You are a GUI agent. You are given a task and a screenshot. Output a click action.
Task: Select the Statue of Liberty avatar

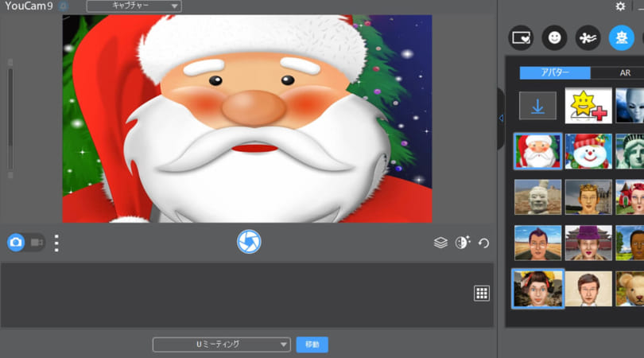point(630,151)
